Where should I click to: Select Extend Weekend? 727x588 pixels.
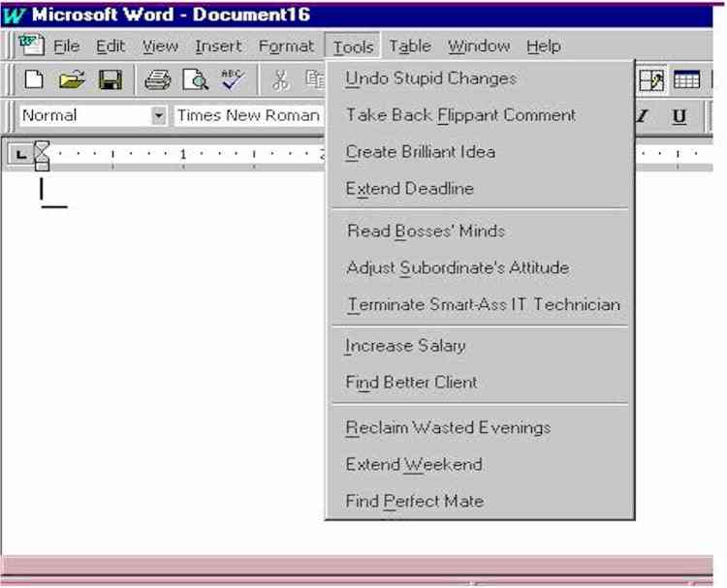coord(480,464)
